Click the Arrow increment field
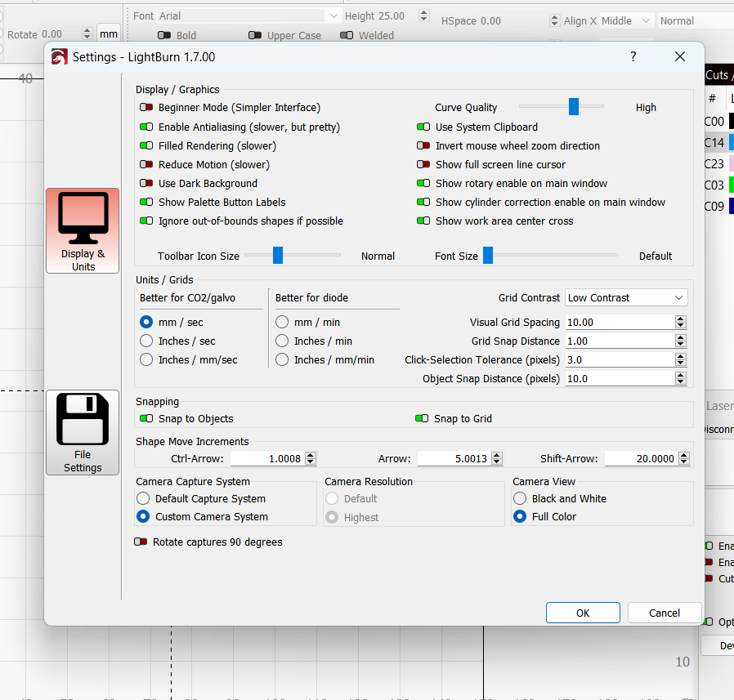The height and width of the screenshot is (700, 734). [x=454, y=458]
